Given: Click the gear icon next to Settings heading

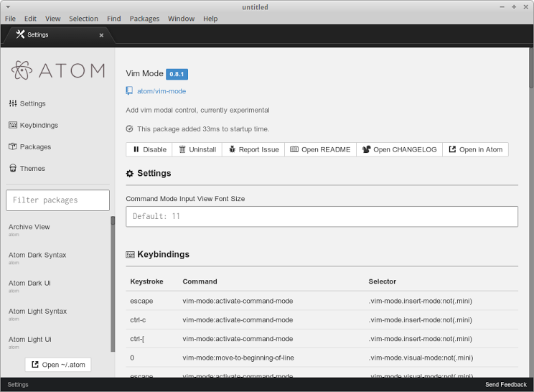Looking at the screenshot, I should click(x=130, y=173).
